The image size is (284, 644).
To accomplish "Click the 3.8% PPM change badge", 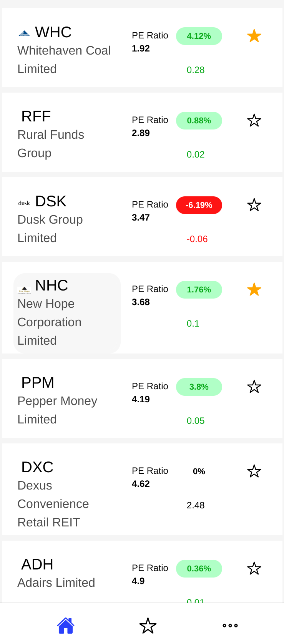I will coord(199,387).
